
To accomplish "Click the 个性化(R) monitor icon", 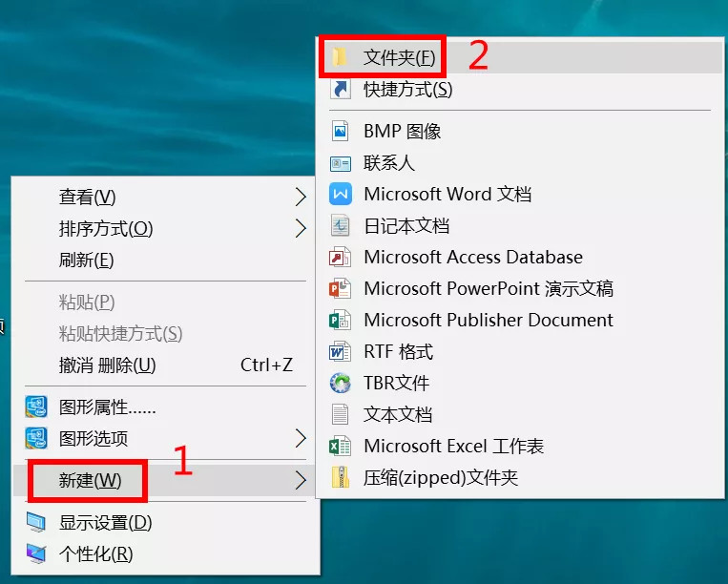I will pos(36,553).
